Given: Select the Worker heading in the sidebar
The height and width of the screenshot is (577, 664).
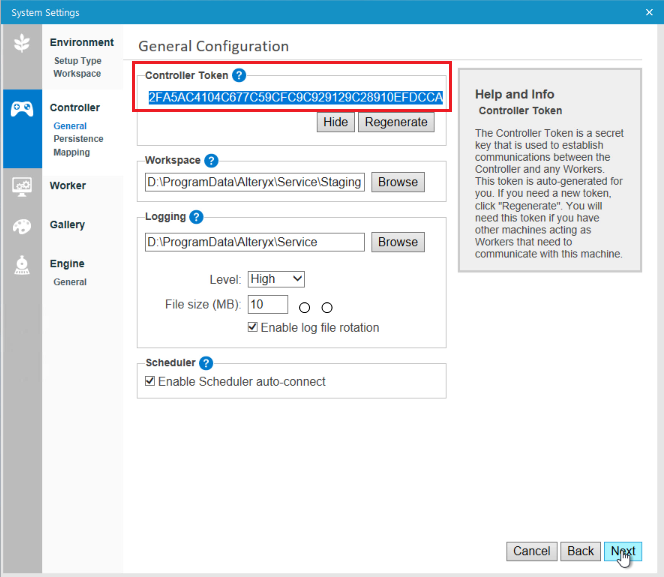Looking at the screenshot, I should point(68,185).
